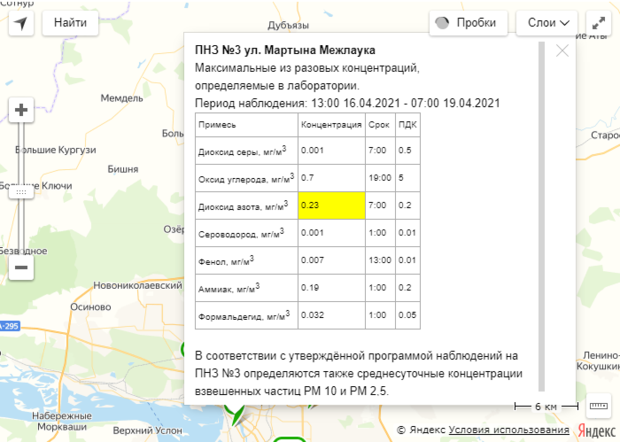Select the ruler distance tool
The image size is (620, 442).
(x=599, y=406)
